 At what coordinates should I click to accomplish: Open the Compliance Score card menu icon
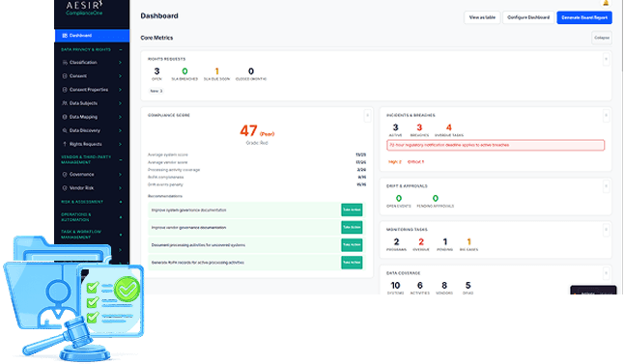click(367, 115)
